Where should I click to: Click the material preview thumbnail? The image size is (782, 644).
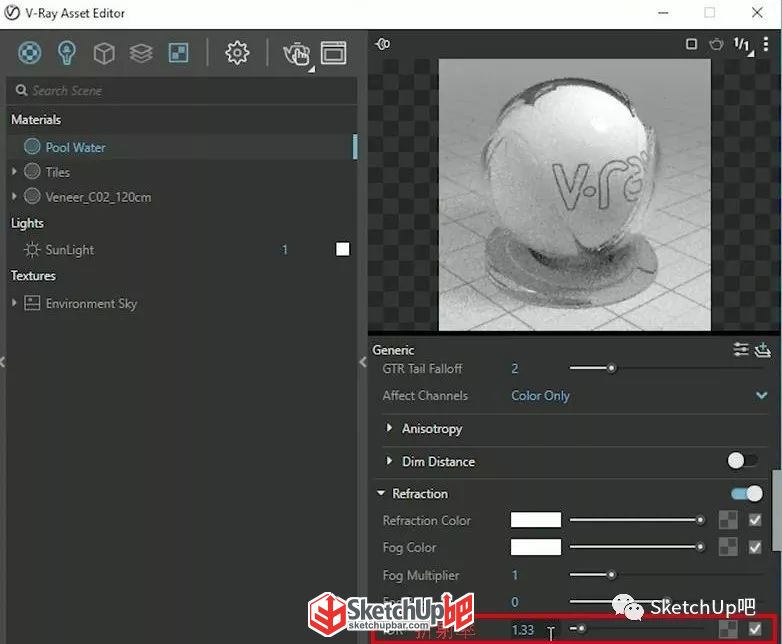tap(575, 195)
